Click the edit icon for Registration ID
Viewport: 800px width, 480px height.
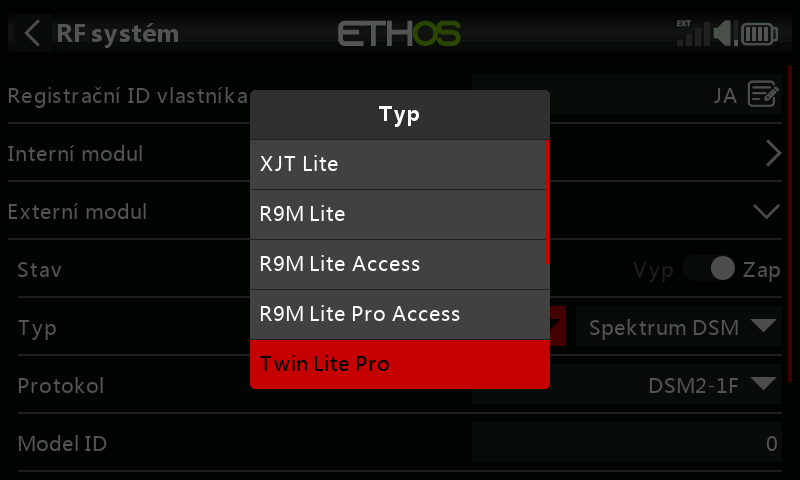(763, 95)
